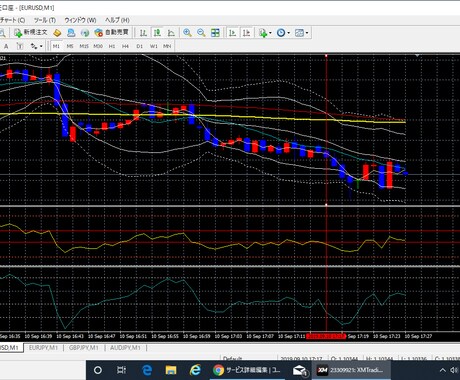Expand the periods dropdown arrow

(x=289, y=33)
